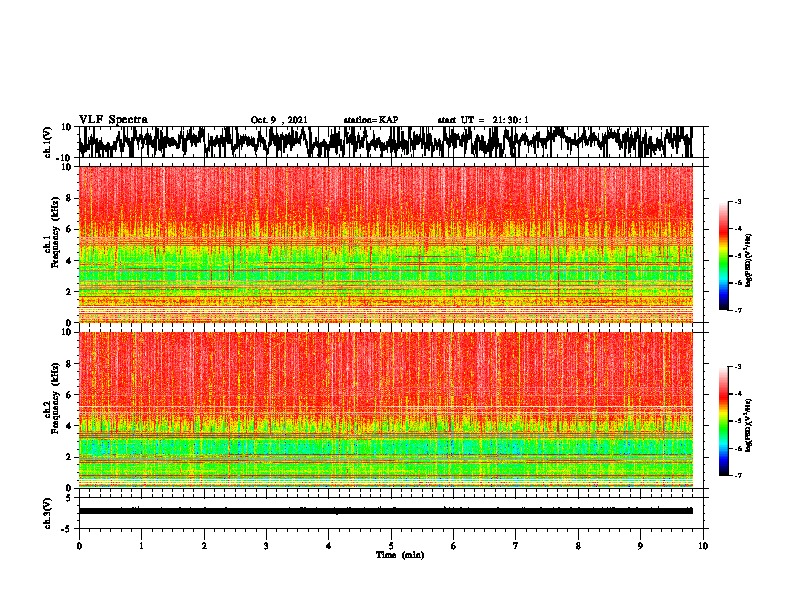
Task: Click the ch.1 spectrogram panel
Action: click(x=386, y=244)
